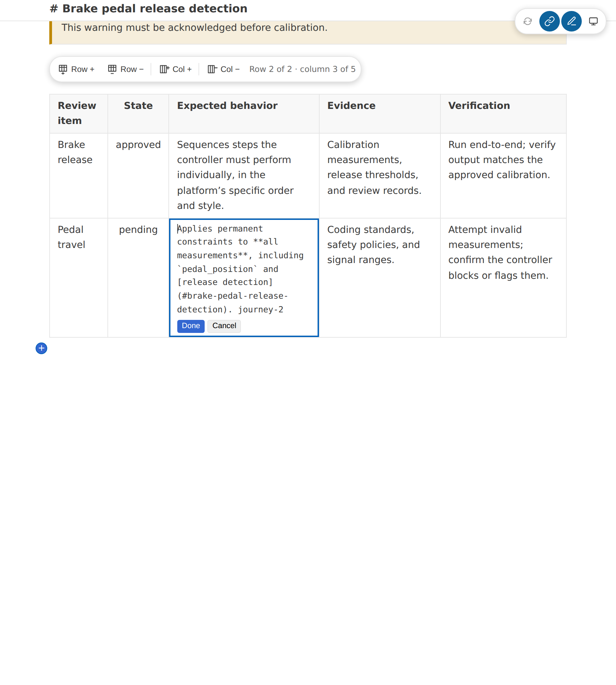The height and width of the screenshot is (685, 616).
Task: Select the 'Expected behavior' header cell
Action: [244, 113]
